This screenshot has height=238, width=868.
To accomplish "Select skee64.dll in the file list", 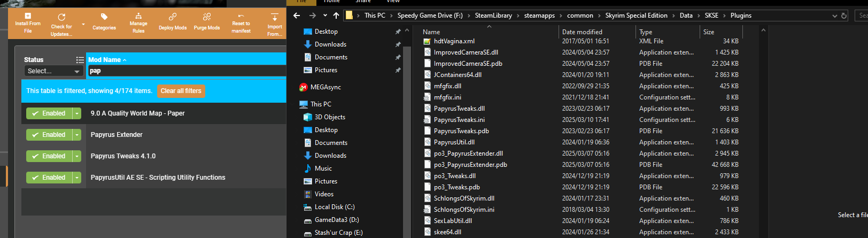I will pyautogui.click(x=447, y=232).
